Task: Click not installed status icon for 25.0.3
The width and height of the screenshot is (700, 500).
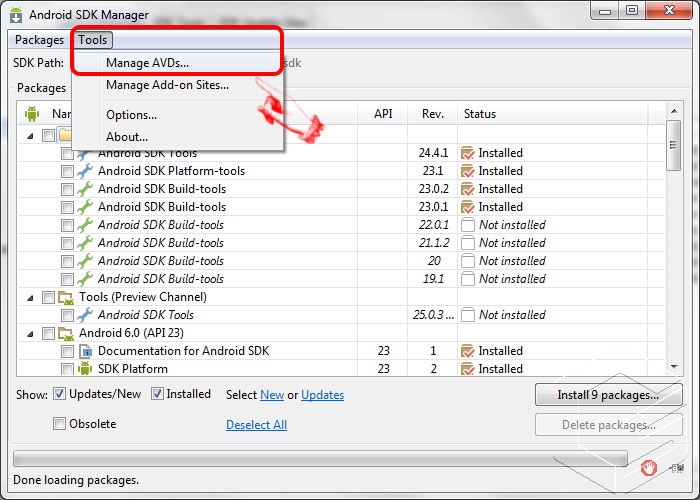Action: 467,315
